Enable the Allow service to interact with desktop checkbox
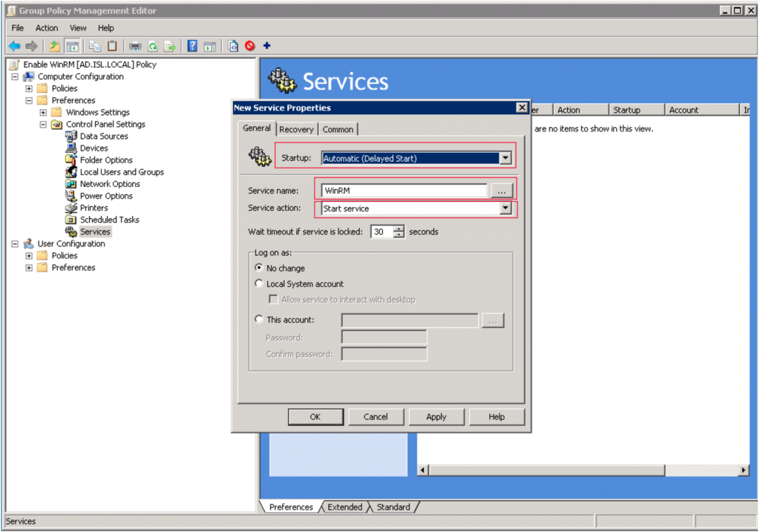 click(273, 299)
